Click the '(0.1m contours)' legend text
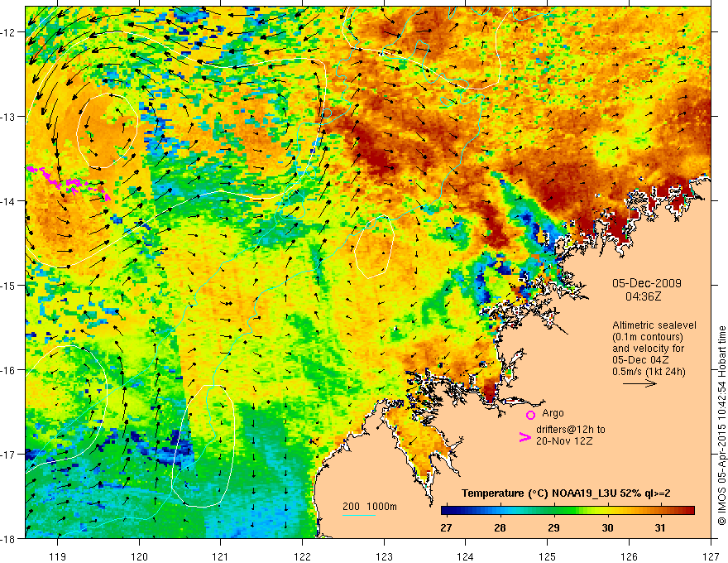This screenshot has width=728, height=563. 648,337
